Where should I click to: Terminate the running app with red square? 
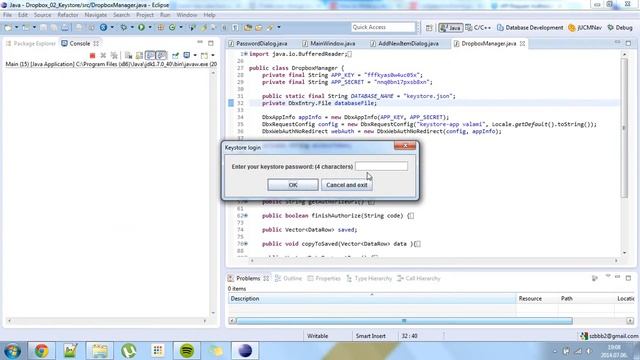pos(92,55)
